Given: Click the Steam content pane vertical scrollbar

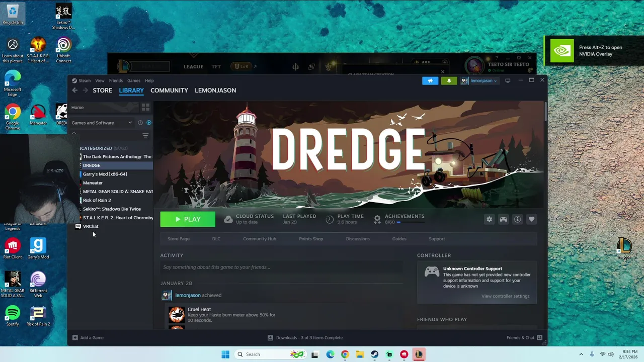Looking at the screenshot, I should tap(545, 112).
